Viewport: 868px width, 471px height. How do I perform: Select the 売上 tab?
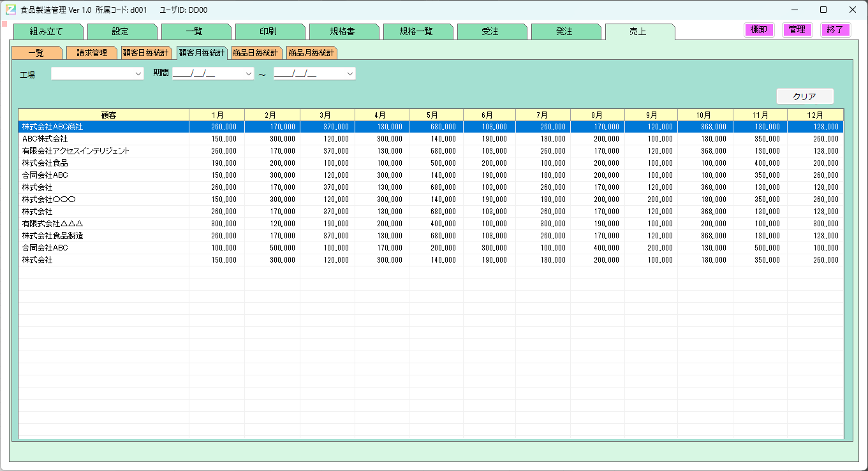coord(639,31)
